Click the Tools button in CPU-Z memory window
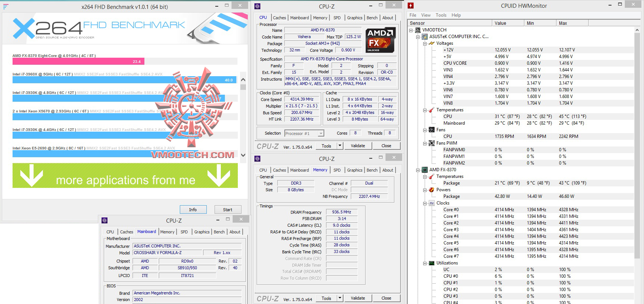Screen dimensions: 644x304 tap(326, 298)
